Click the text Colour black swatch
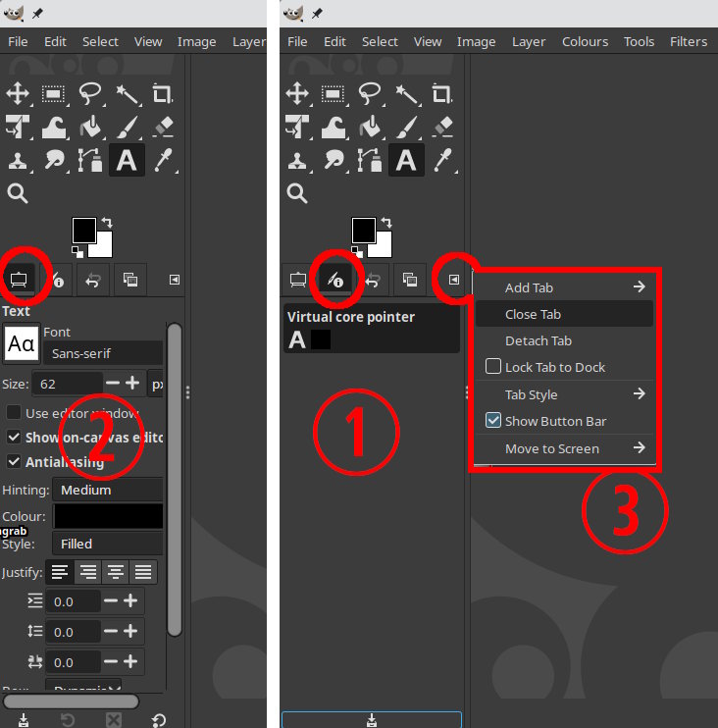718x728 pixels. tap(109, 516)
